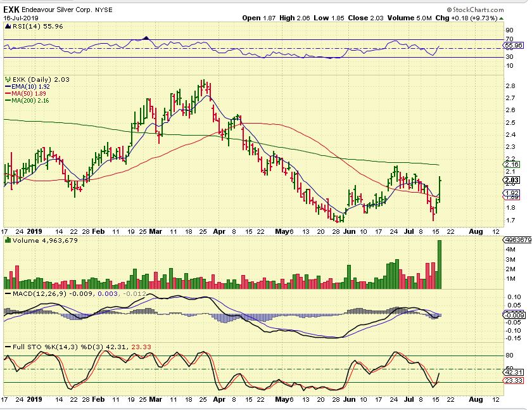
Task: Click the MA(50) 1.89 legend text
Action: coord(29,94)
